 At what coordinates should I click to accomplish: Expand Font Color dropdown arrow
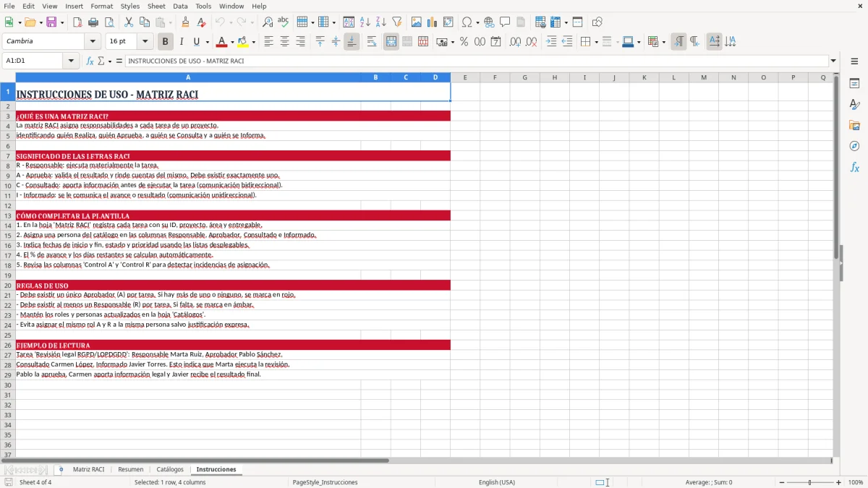tap(232, 42)
